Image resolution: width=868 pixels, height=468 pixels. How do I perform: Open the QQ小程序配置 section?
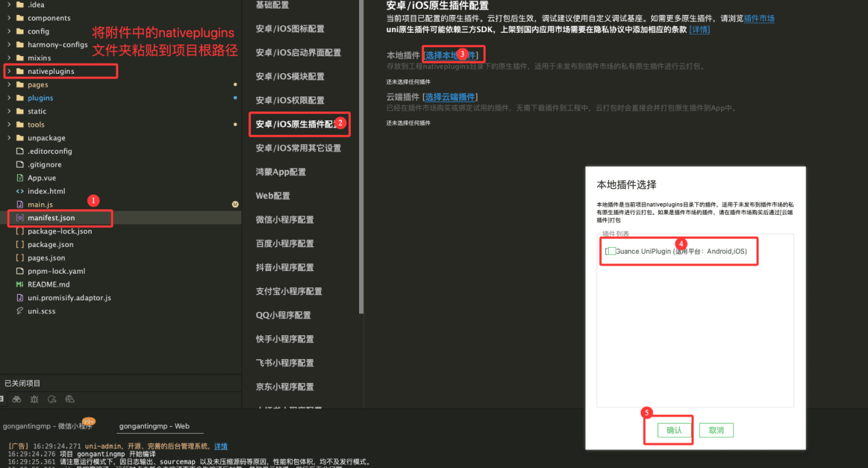284,315
